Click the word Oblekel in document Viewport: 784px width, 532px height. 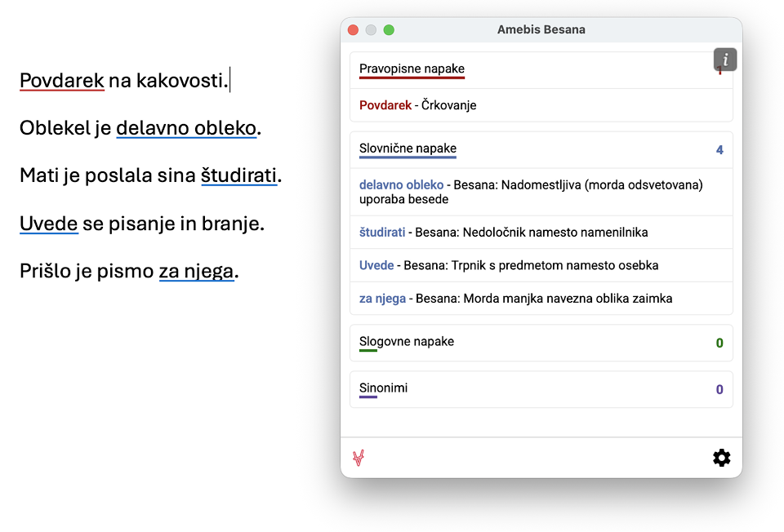tap(55, 128)
